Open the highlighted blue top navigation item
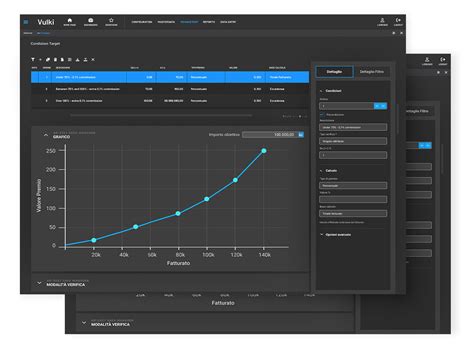The image size is (474, 361). (x=189, y=22)
